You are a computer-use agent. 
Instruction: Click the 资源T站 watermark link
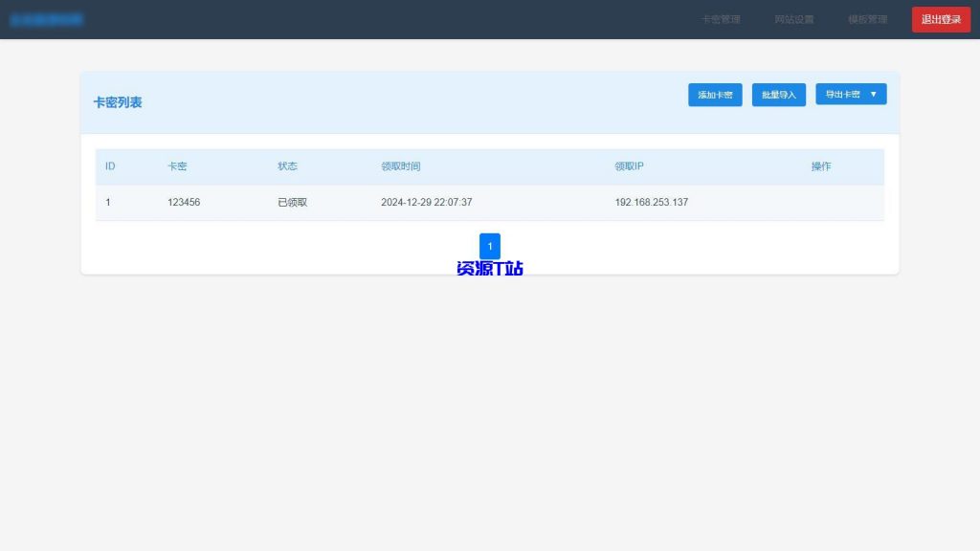click(489, 269)
